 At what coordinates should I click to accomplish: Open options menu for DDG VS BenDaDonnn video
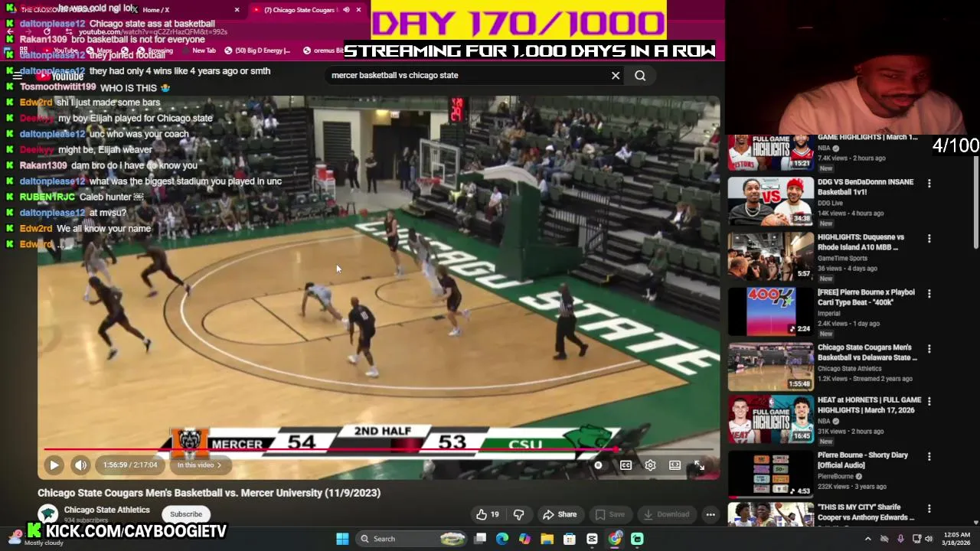point(929,184)
